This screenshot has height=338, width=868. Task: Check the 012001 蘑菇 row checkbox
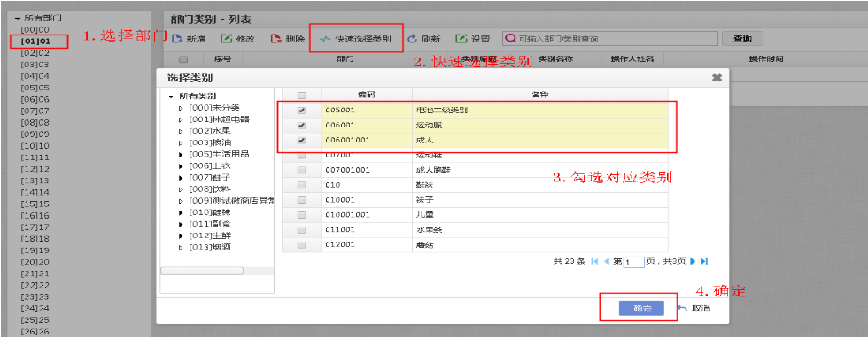coord(301,244)
